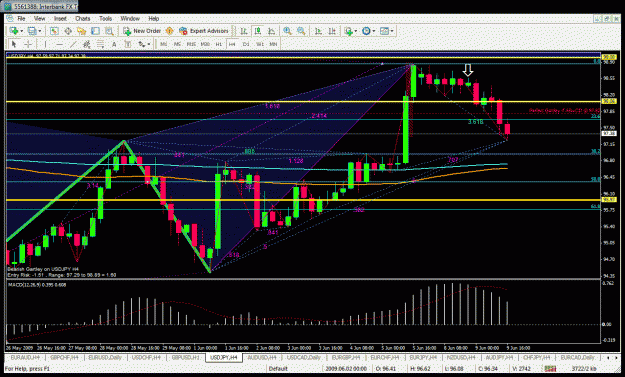The image size is (625, 377).
Task: Open the Tools menu
Action: pyautogui.click(x=105, y=18)
